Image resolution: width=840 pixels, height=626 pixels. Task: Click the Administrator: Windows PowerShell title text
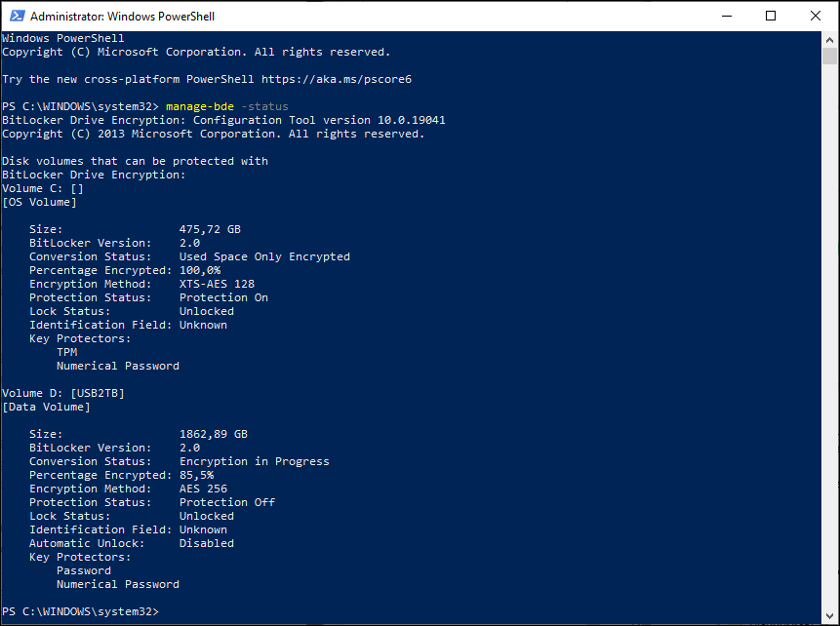[123, 17]
